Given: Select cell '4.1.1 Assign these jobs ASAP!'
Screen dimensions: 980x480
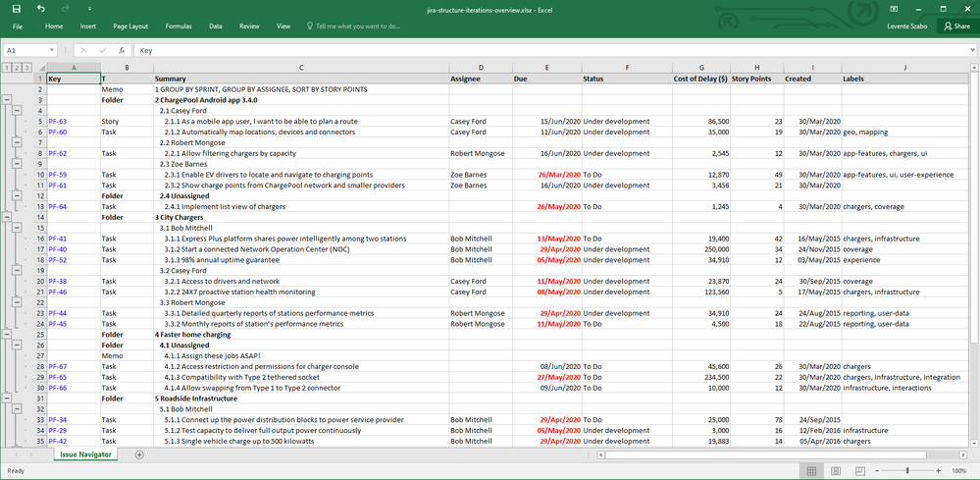Looking at the screenshot, I should [301, 355].
